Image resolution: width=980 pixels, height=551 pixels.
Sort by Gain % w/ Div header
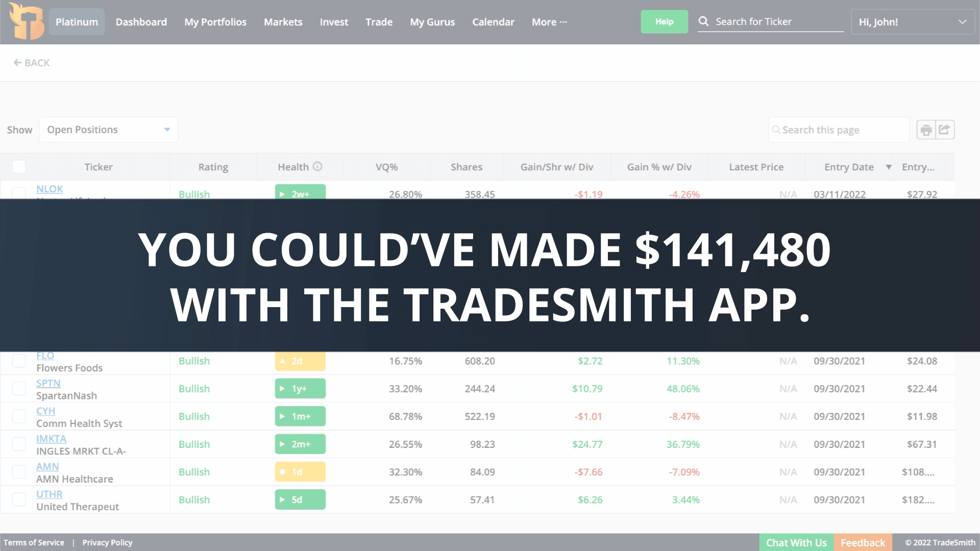click(x=659, y=167)
